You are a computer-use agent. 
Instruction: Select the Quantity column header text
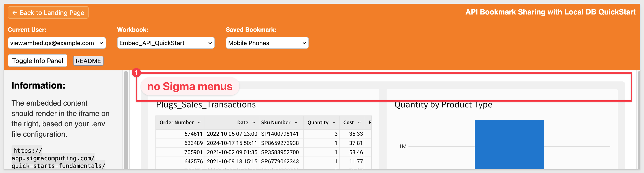tap(318, 122)
